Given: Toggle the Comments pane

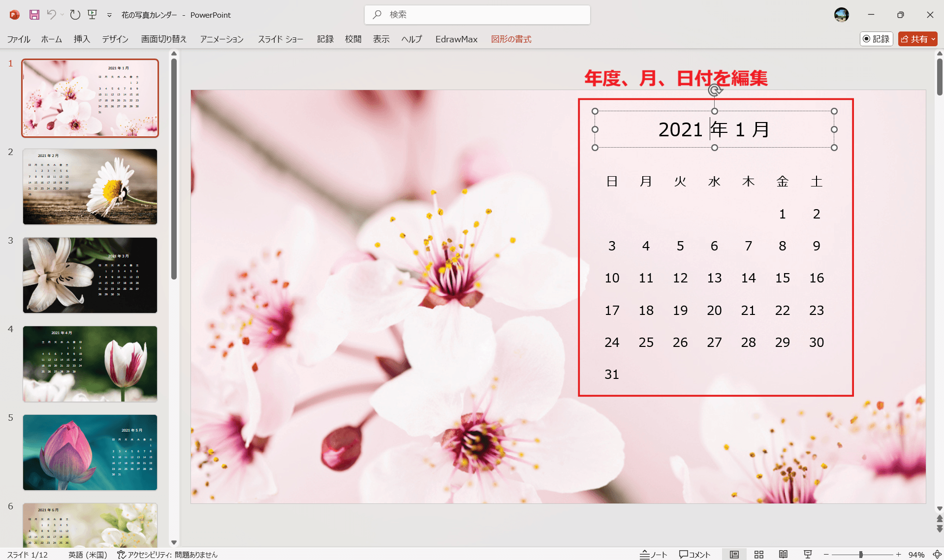Looking at the screenshot, I should tap(694, 555).
